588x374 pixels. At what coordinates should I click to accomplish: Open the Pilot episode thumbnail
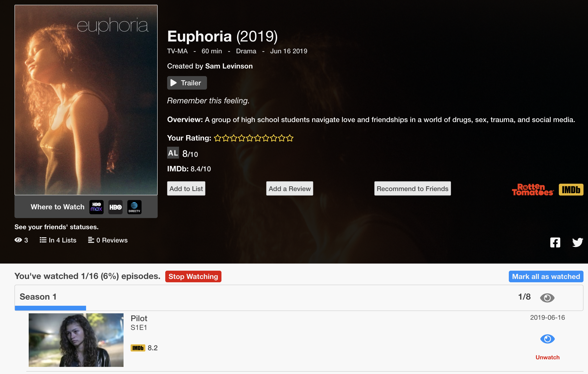[x=76, y=340]
